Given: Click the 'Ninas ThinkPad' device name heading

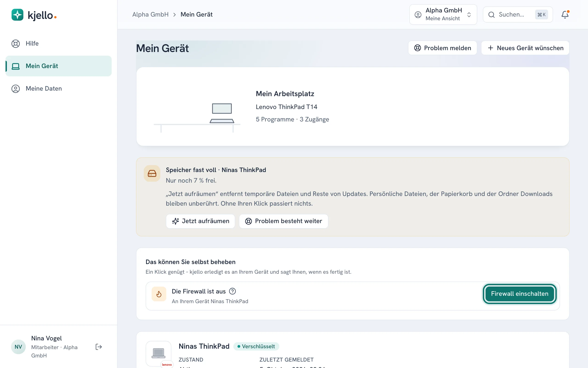Looking at the screenshot, I should click(x=204, y=346).
